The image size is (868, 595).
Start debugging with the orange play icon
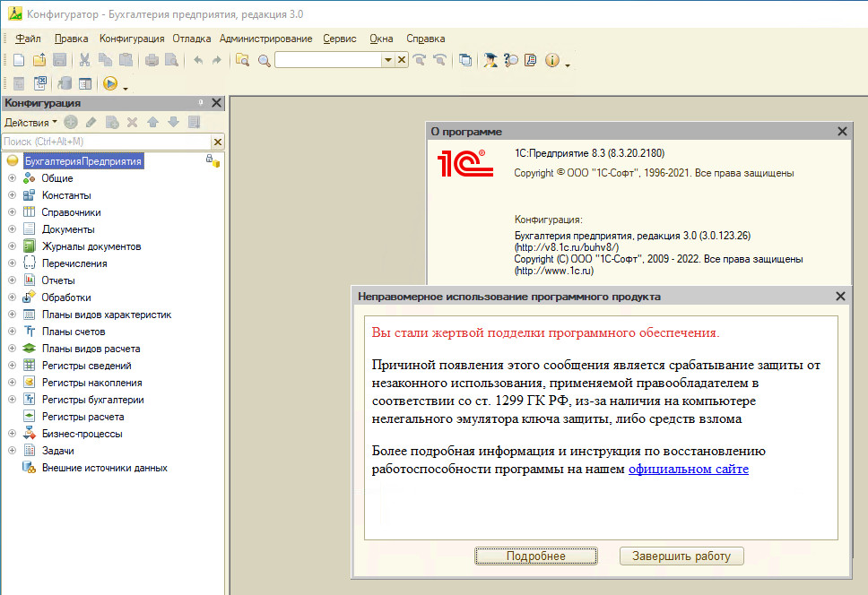(110, 83)
